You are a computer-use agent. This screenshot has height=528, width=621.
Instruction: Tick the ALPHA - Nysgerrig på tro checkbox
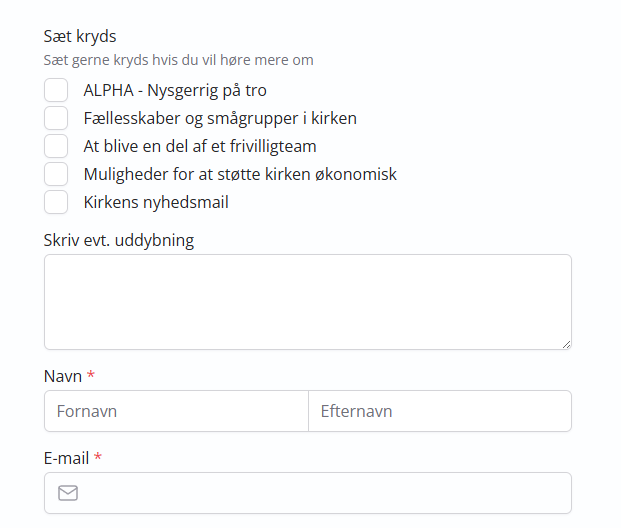[x=56, y=90]
